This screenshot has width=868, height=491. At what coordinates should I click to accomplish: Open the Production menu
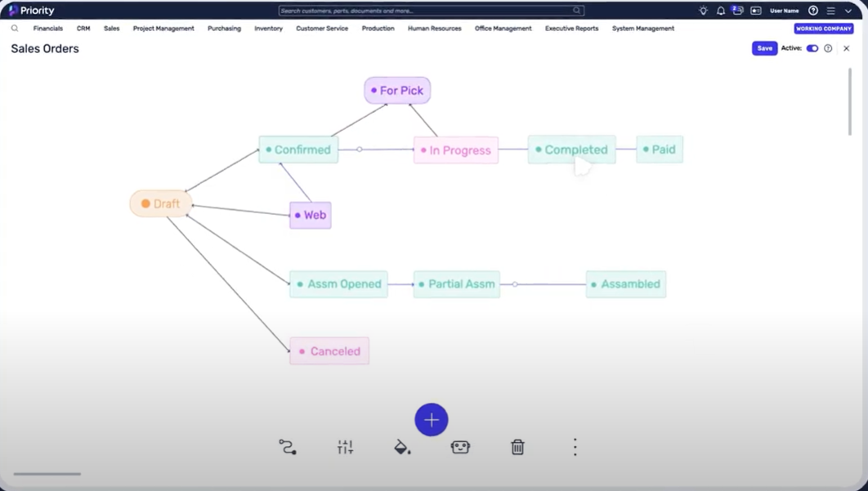click(x=378, y=29)
